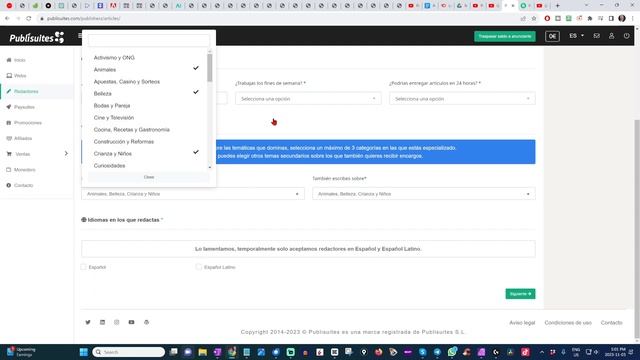Image resolution: width=640 pixels, height=360 pixels.
Task: Toggle the specialized categories dropdown
Action: tap(193, 194)
